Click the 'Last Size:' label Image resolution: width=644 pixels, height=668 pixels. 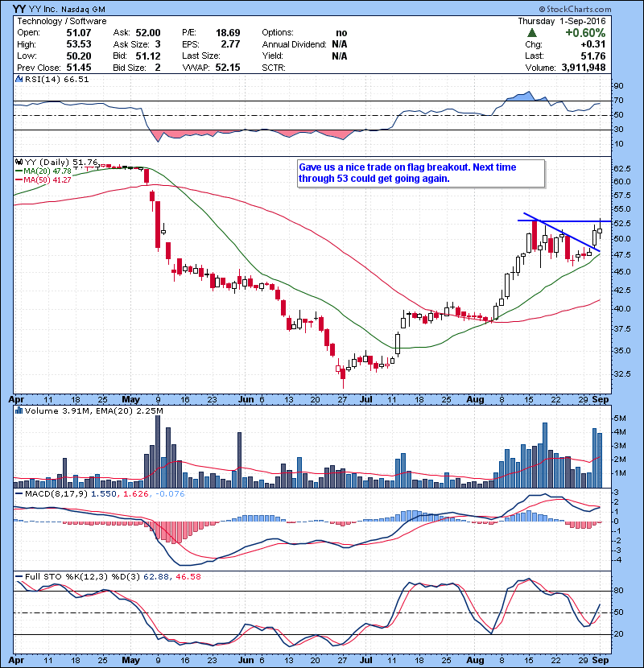(x=201, y=56)
